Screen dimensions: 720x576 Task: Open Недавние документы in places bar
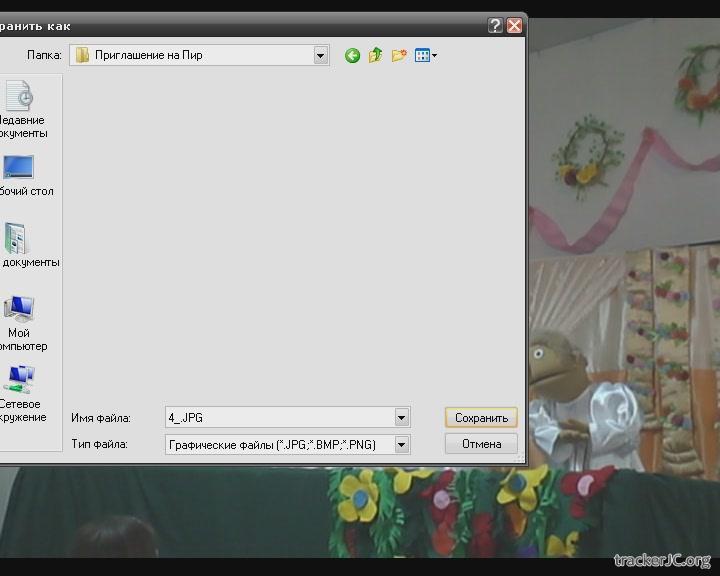[21, 110]
